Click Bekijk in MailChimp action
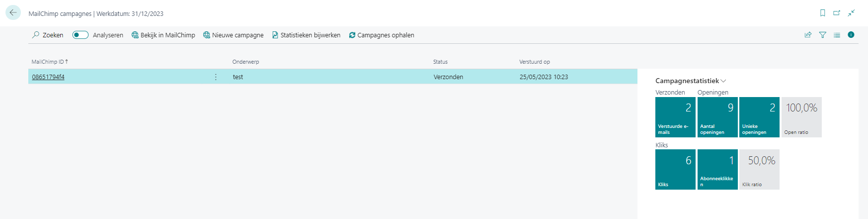Viewport: 868px width, 219px height. [163, 35]
